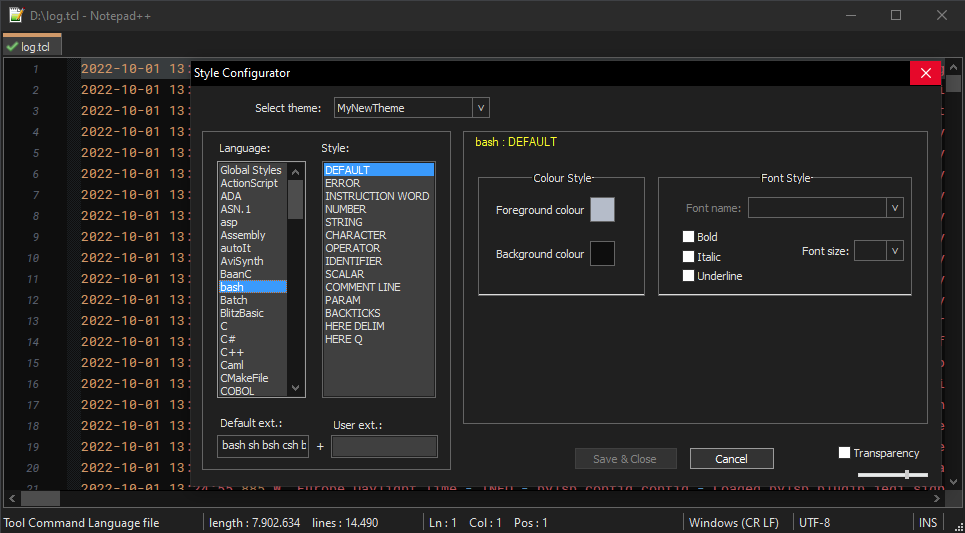The image size is (965, 533).
Task: Open the Background colour swatch
Action: coord(603,254)
